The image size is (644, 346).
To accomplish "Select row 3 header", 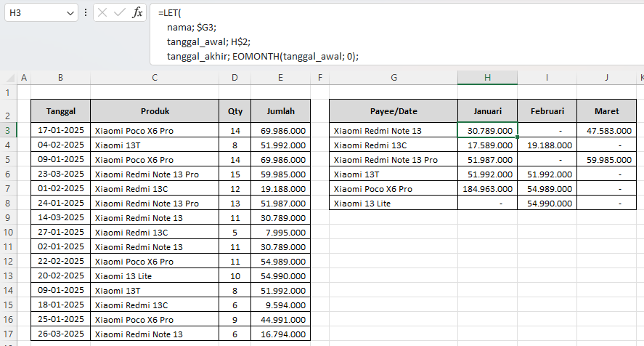I will tap(8, 130).
